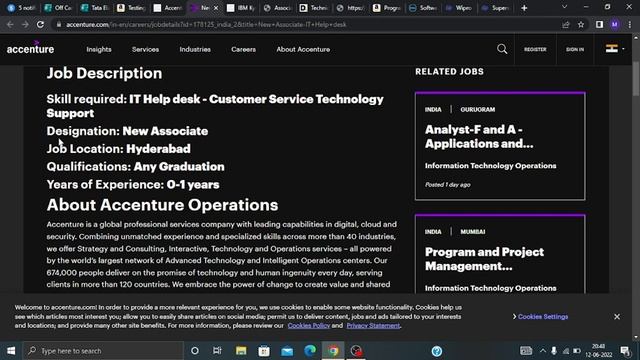Click the 'GURUGRAM' location label

[x=478, y=109]
